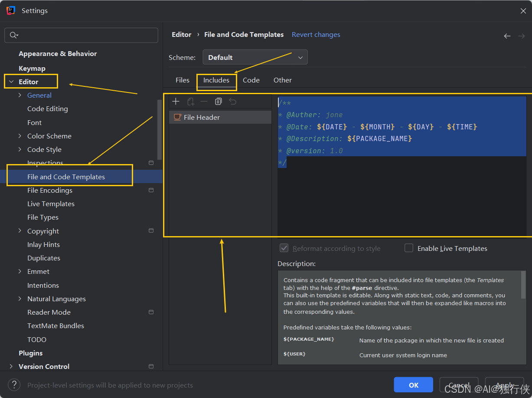
Task: Switch to the Files tab
Action: [x=183, y=80]
